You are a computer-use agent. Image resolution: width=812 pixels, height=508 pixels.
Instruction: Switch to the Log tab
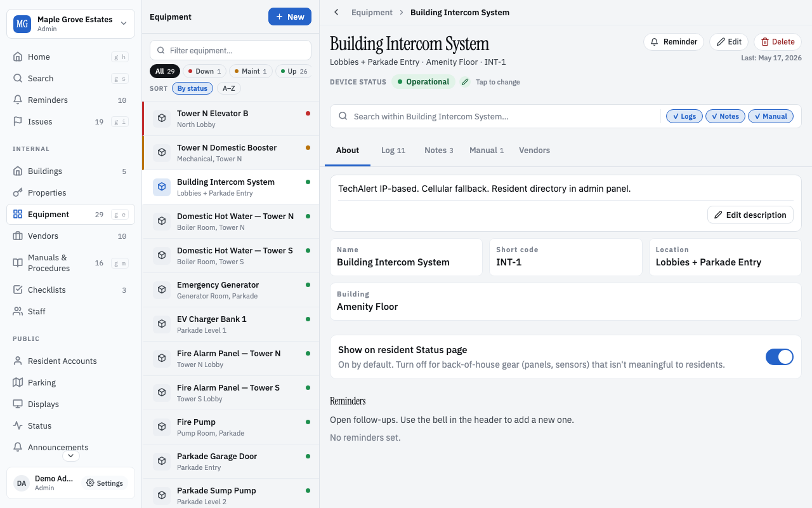click(x=393, y=150)
